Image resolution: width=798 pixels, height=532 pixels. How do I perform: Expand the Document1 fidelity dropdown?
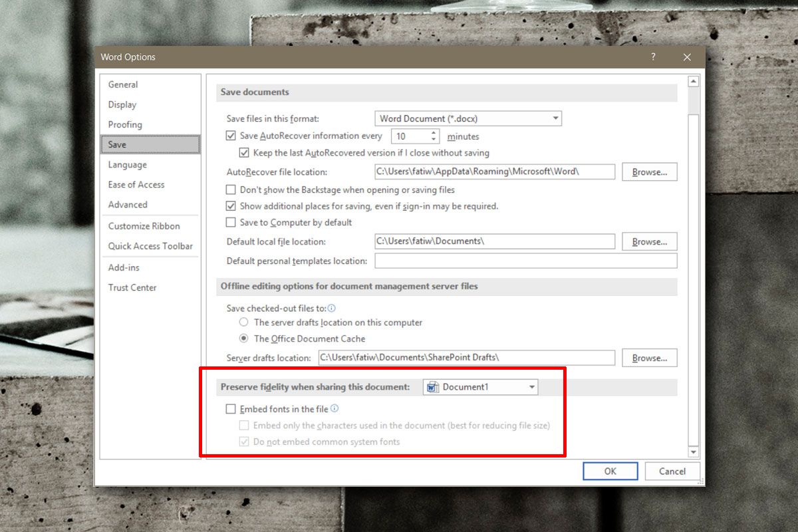[531, 387]
